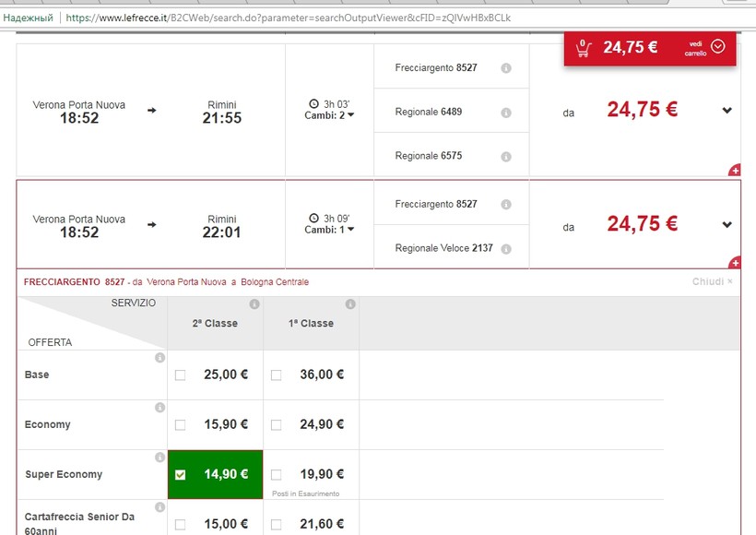Click the browser address bar URL

tap(286, 18)
